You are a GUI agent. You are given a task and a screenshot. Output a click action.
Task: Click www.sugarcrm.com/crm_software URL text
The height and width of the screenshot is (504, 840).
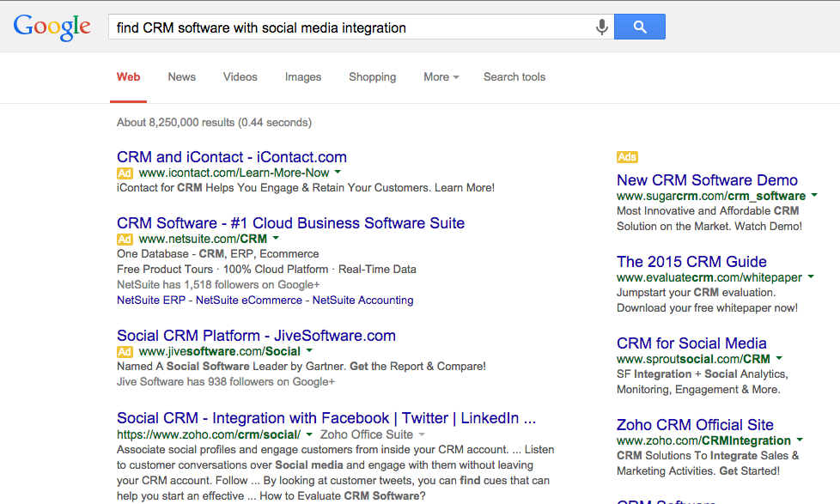711,196
